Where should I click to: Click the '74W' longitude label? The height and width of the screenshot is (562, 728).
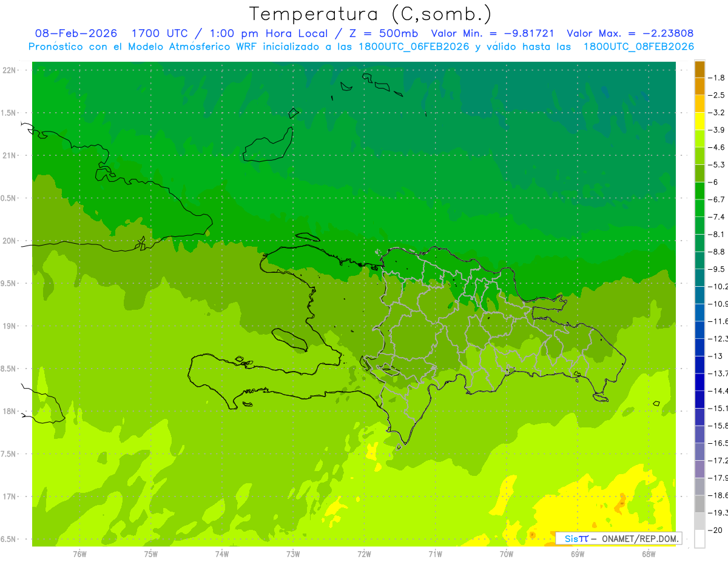pos(222,554)
